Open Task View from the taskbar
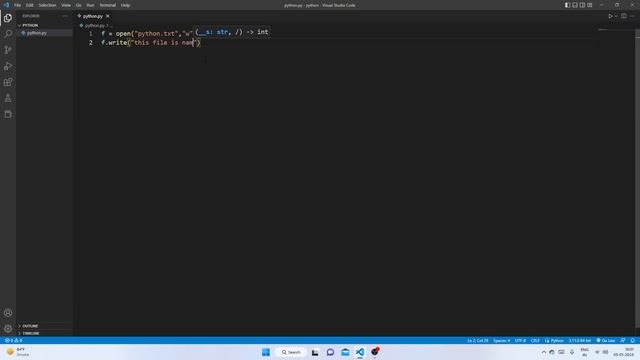The image size is (640, 360). (315, 352)
